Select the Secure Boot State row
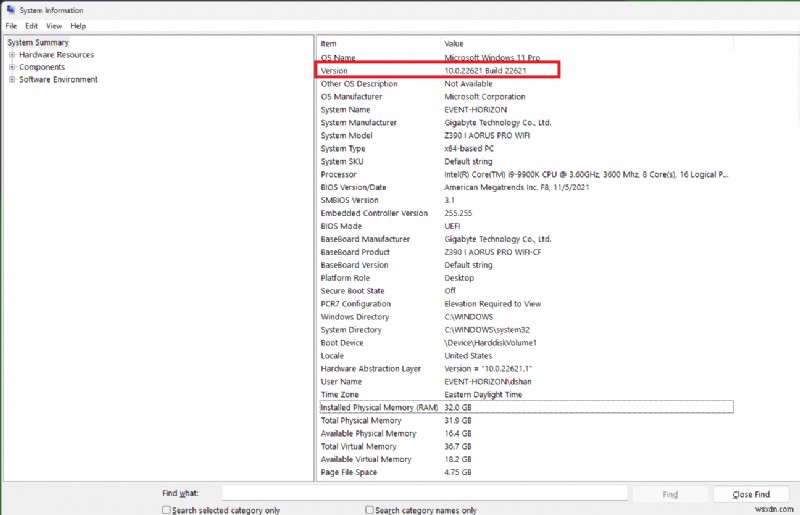The image size is (800, 515). click(525, 291)
